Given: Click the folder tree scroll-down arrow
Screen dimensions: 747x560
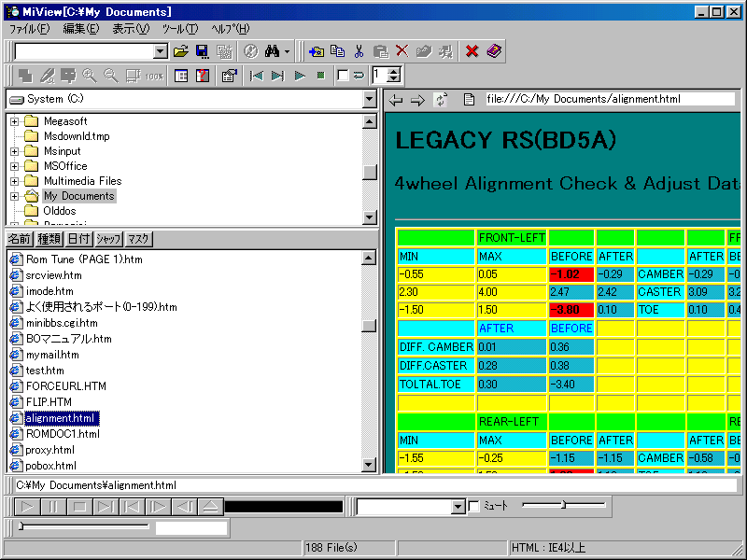Looking at the screenshot, I should tap(370, 217).
